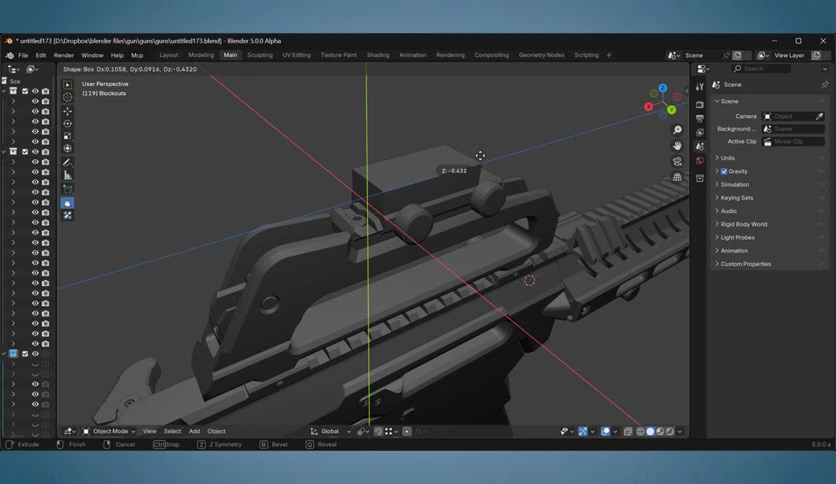Open the Output properties tab

[700, 118]
